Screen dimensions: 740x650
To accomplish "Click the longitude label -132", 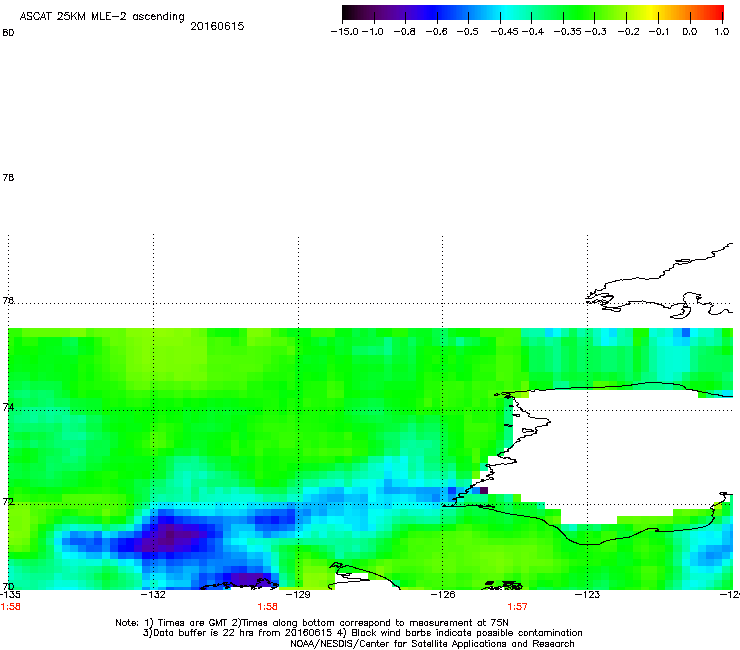I will coord(153,595).
